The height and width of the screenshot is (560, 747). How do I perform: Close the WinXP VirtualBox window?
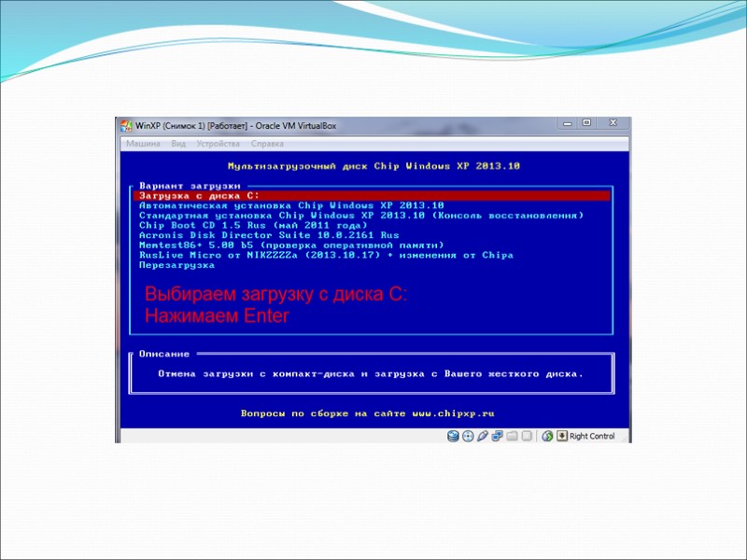coord(613,123)
